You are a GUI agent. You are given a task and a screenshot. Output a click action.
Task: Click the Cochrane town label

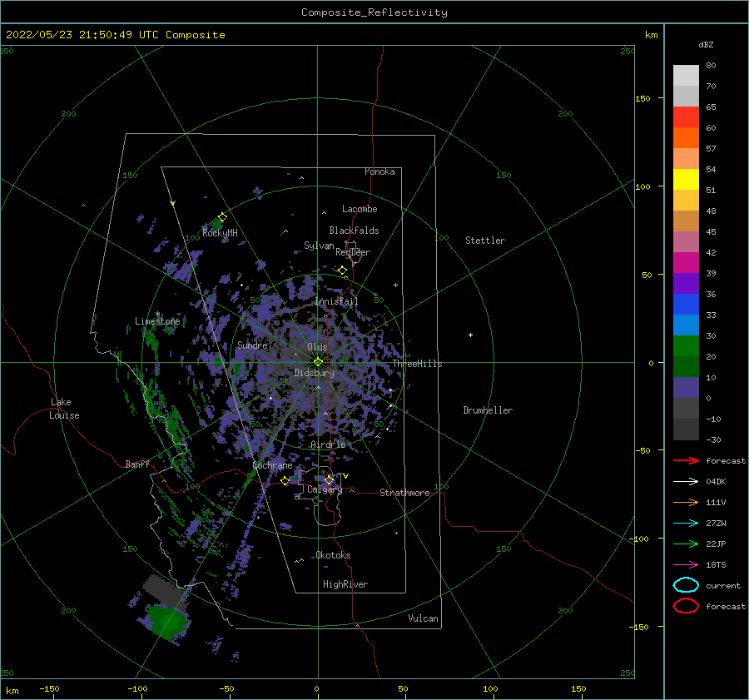[x=272, y=465]
